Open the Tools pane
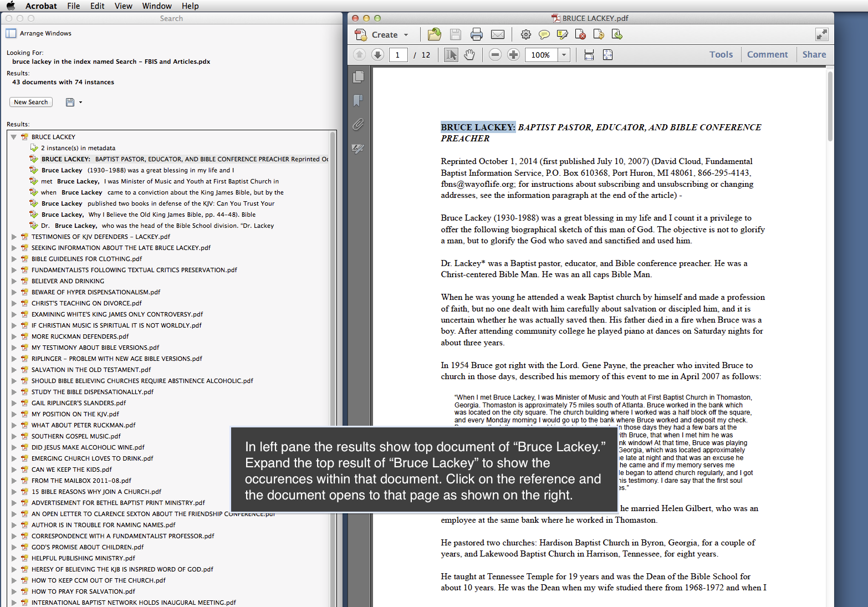This screenshot has height=607, width=868. click(x=721, y=54)
